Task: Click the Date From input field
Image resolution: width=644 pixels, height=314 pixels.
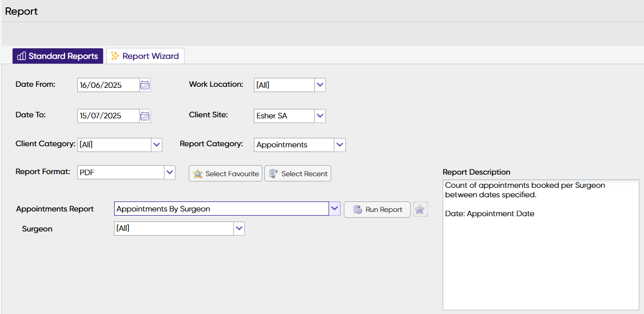Action: (x=108, y=85)
